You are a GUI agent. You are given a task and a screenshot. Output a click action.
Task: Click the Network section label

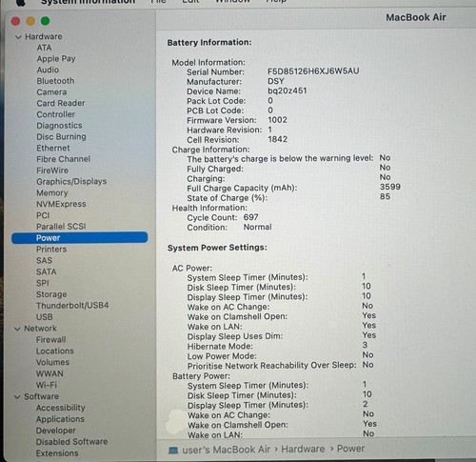41,329
